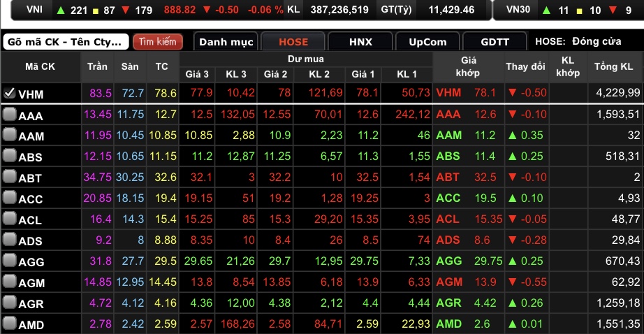
Task: Check the ACL row checkbox
Action: pos(9,219)
